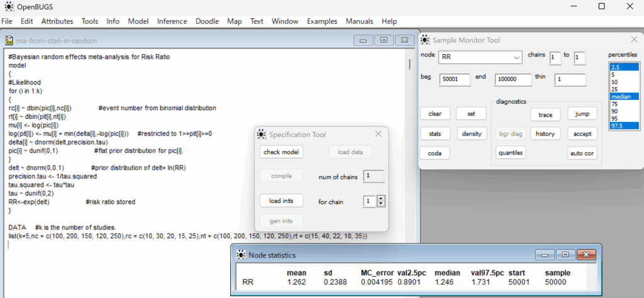Click the beg field showing 50001
The width and height of the screenshot is (644, 298).
(x=455, y=80)
